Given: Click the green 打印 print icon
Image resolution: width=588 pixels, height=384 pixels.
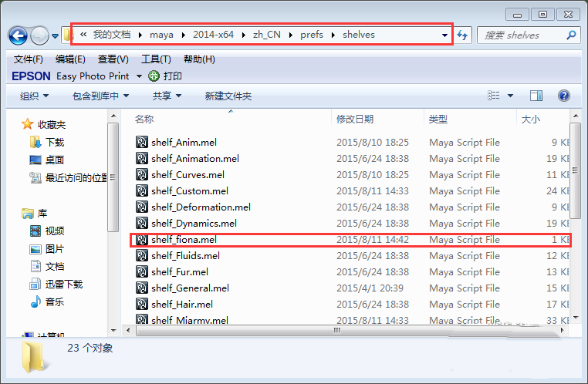Looking at the screenshot, I should [154, 76].
